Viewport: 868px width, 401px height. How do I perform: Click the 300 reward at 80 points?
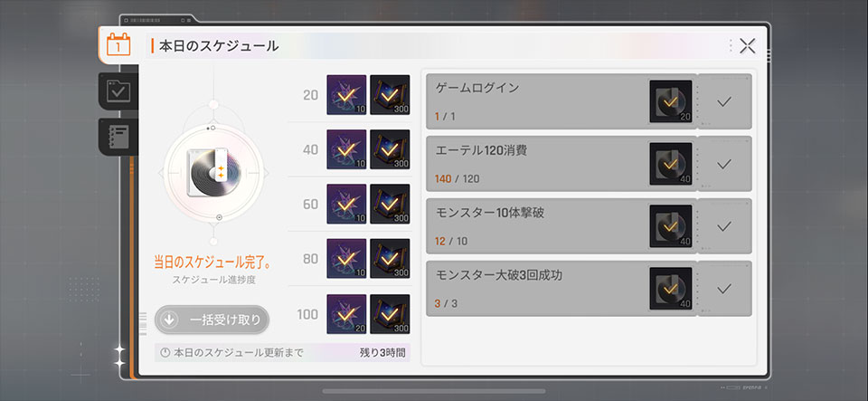390,259
